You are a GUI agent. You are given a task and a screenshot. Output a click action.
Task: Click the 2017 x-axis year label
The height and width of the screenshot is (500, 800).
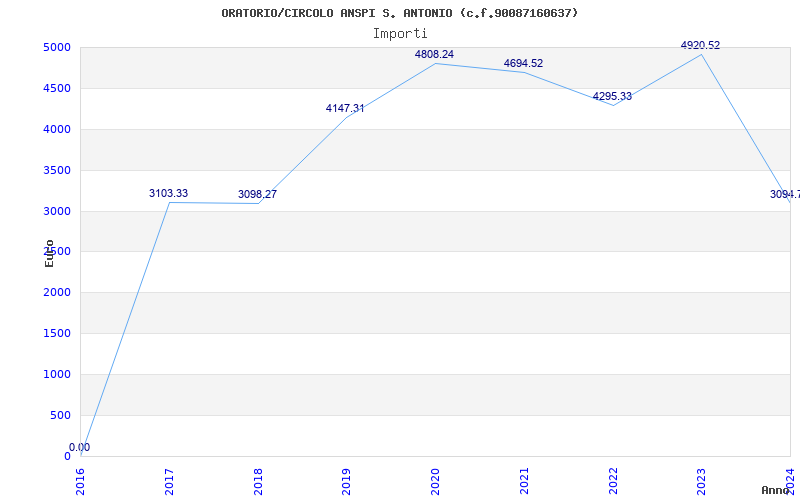click(169, 482)
